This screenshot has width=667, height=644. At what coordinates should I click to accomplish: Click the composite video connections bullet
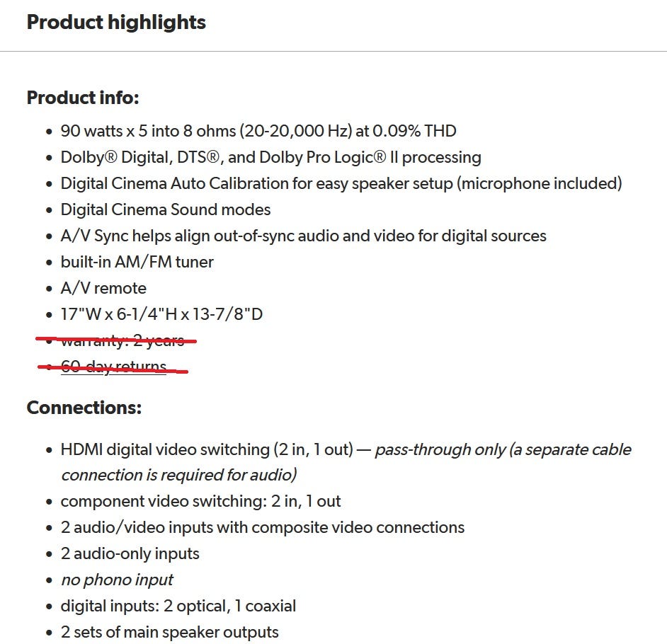(x=263, y=527)
